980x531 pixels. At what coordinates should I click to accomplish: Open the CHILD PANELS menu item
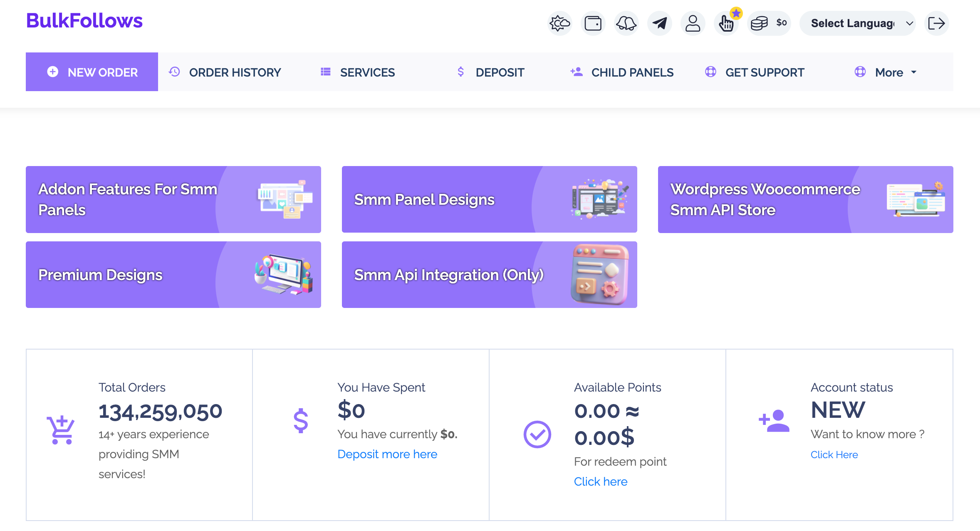pyautogui.click(x=622, y=72)
